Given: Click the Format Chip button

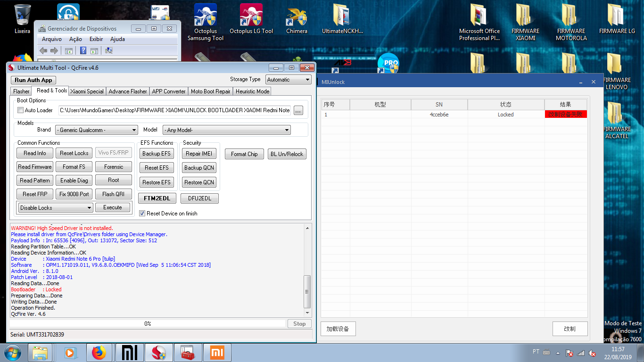Looking at the screenshot, I should point(244,154).
